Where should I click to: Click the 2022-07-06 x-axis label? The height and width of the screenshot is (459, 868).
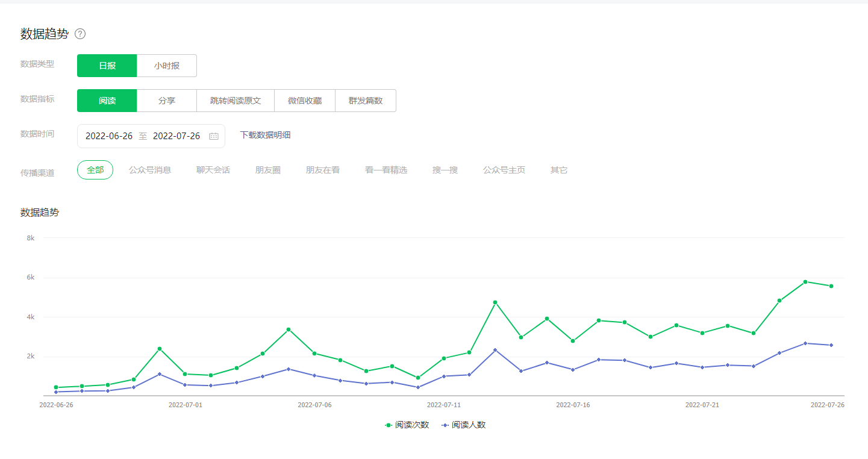314,405
